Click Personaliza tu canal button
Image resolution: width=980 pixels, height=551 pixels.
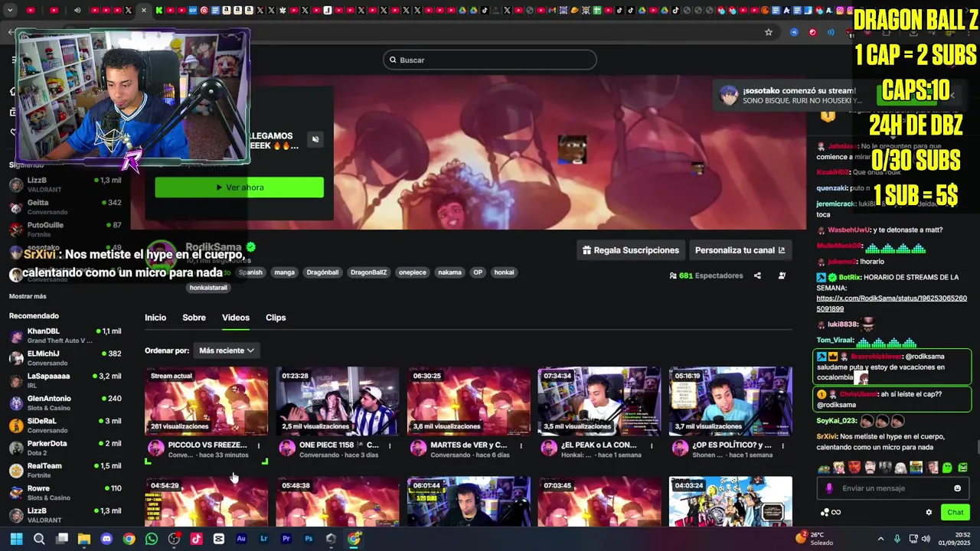[740, 250]
